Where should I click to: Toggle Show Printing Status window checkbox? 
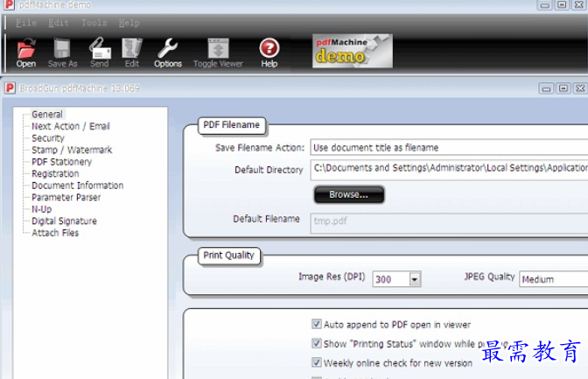[317, 343]
